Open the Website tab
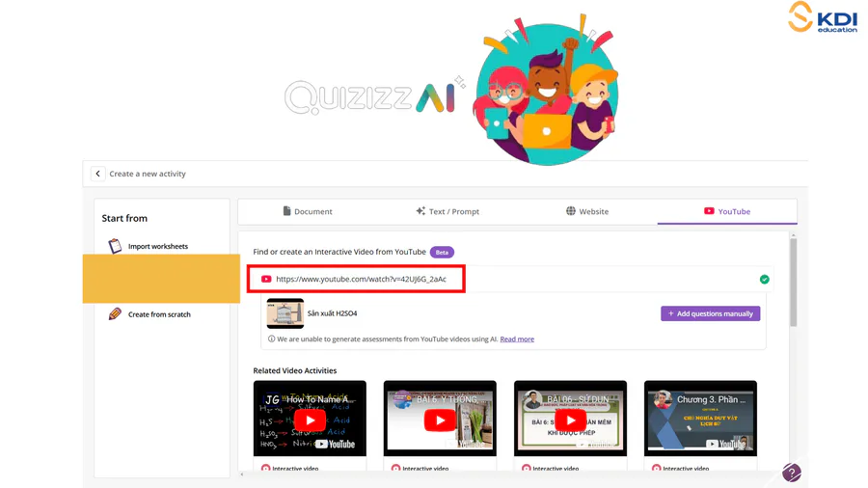The image size is (868, 488). pos(586,211)
